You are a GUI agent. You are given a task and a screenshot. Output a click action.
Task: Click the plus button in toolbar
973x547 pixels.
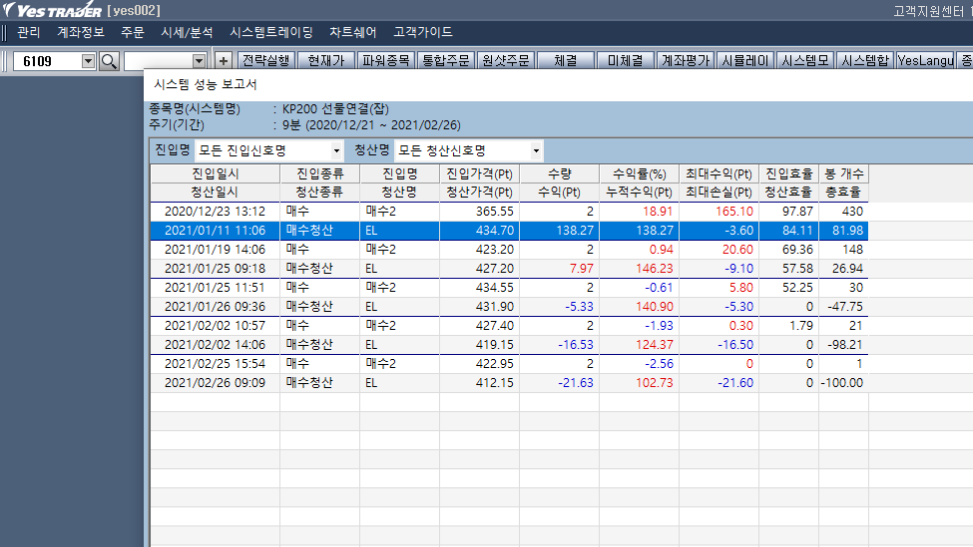pos(223,61)
